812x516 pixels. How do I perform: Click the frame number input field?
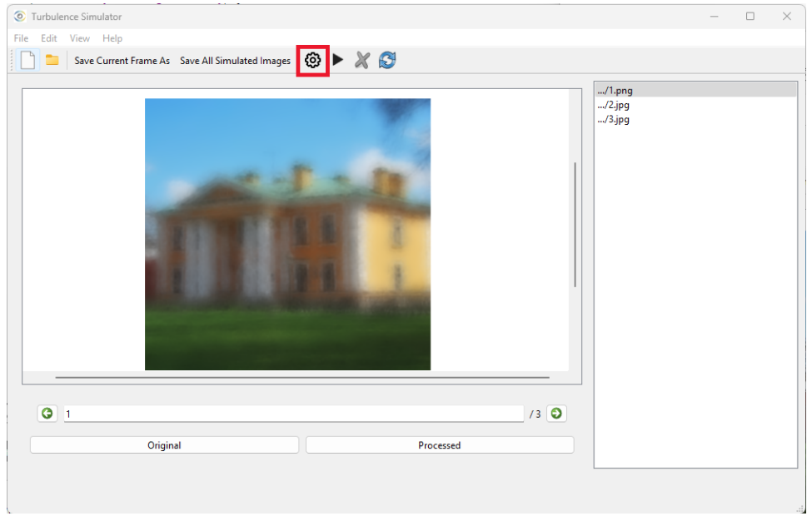pyautogui.click(x=294, y=414)
